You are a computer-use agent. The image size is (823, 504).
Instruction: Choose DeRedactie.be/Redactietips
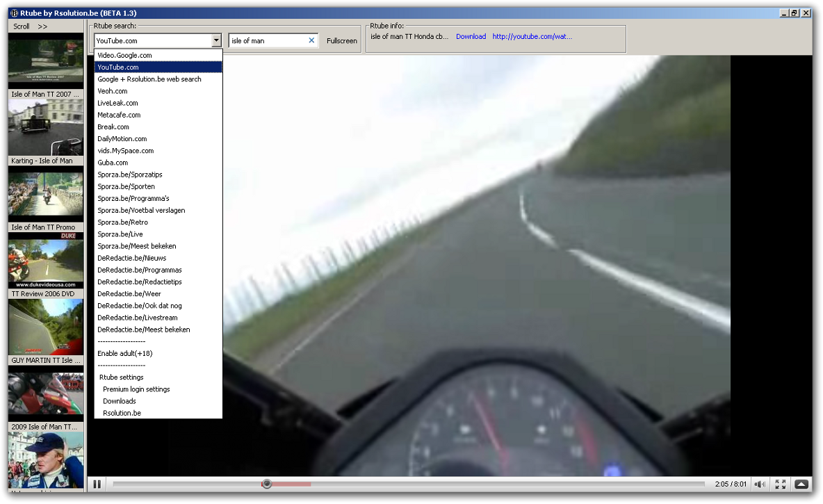pyautogui.click(x=158, y=282)
